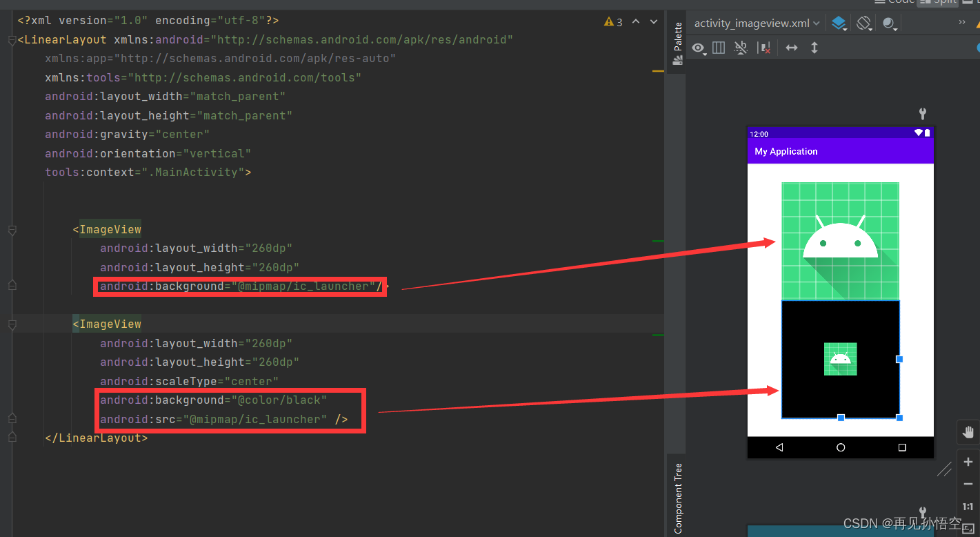The image size is (980, 537).
Task: Open the Component Tree panel tab
Action: click(x=677, y=496)
